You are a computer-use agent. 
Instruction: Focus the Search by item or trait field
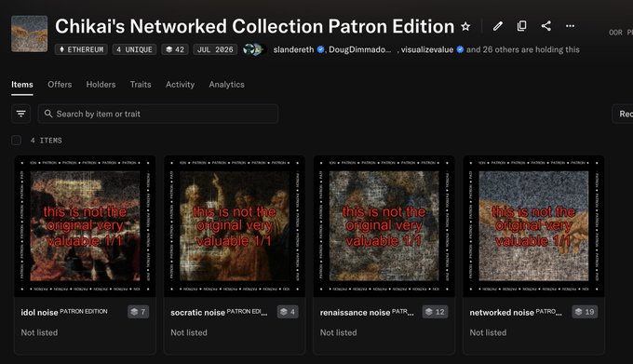158,114
